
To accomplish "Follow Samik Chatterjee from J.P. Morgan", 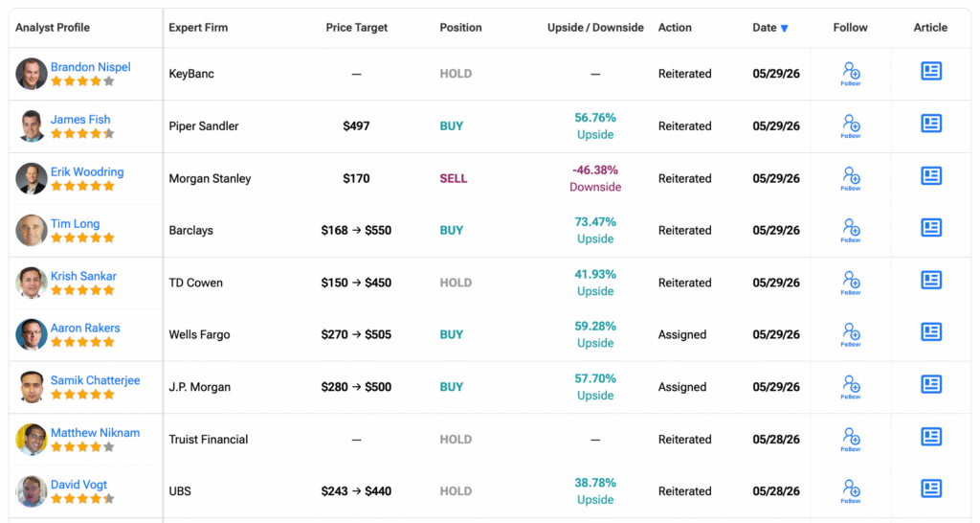I will (851, 387).
